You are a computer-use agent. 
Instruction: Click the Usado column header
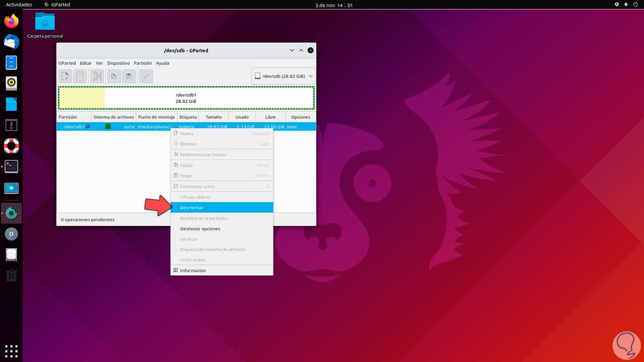click(242, 117)
